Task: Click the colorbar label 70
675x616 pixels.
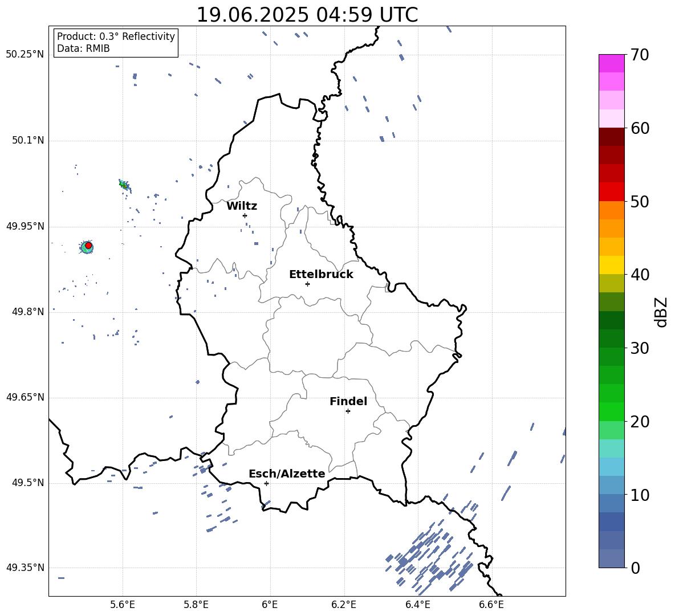Action: pyautogui.click(x=640, y=55)
